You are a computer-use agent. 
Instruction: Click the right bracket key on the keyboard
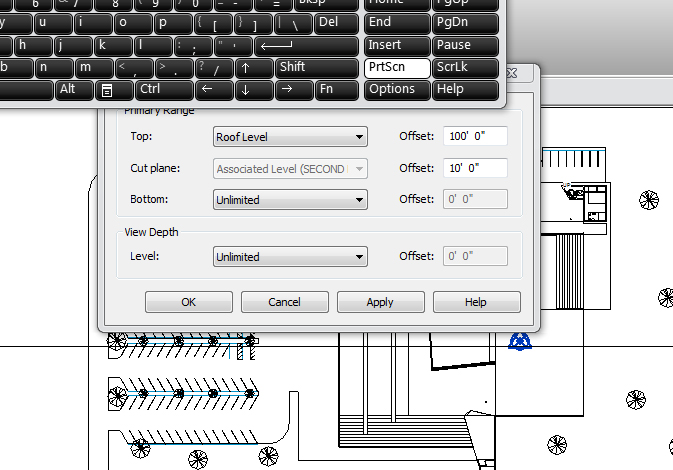point(253,23)
